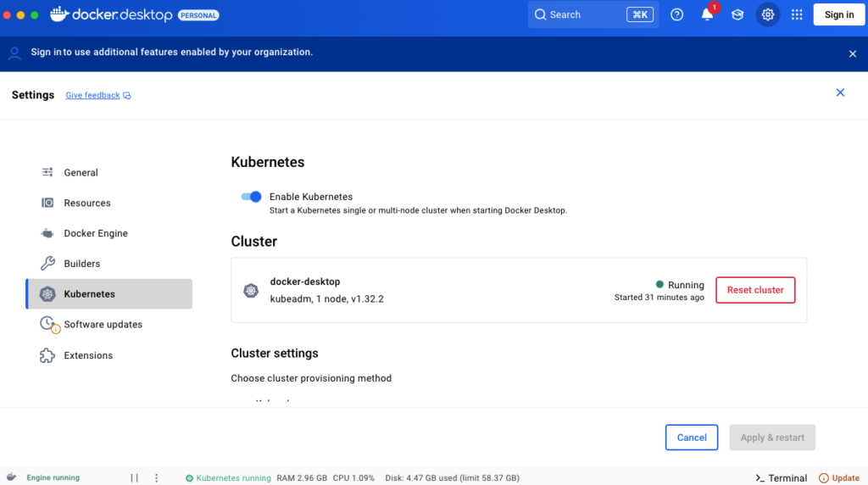The width and height of the screenshot is (868, 485).
Task: Click the PERSONAL plan badge
Action: coord(198,15)
